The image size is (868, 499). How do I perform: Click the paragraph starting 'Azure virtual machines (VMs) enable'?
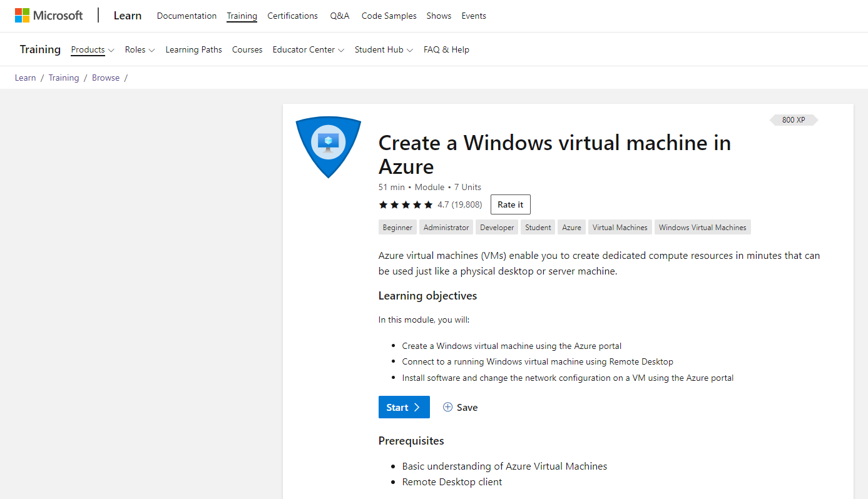pyautogui.click(x=599, y=263)
